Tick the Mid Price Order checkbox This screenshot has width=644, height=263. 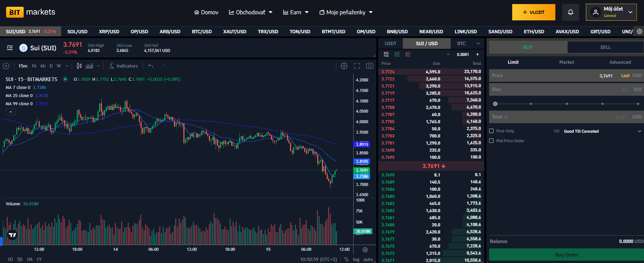491,141
